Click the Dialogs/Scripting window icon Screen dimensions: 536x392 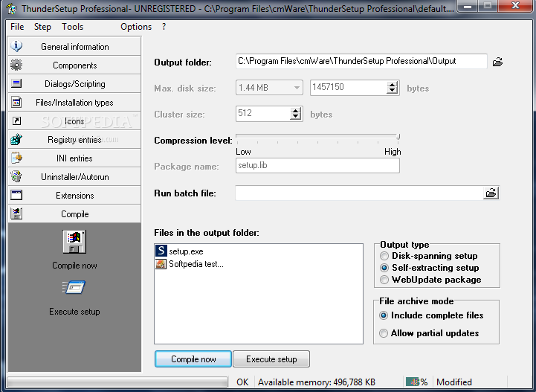(x=16, y=83)
